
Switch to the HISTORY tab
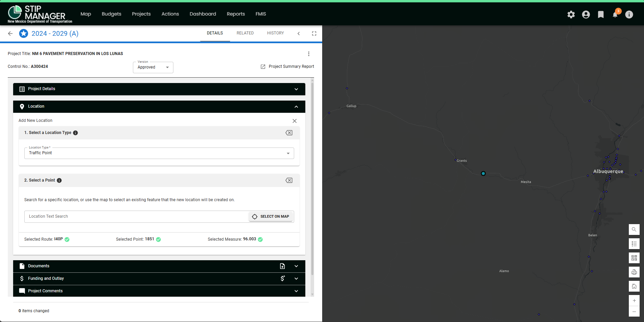click(276, 33)
